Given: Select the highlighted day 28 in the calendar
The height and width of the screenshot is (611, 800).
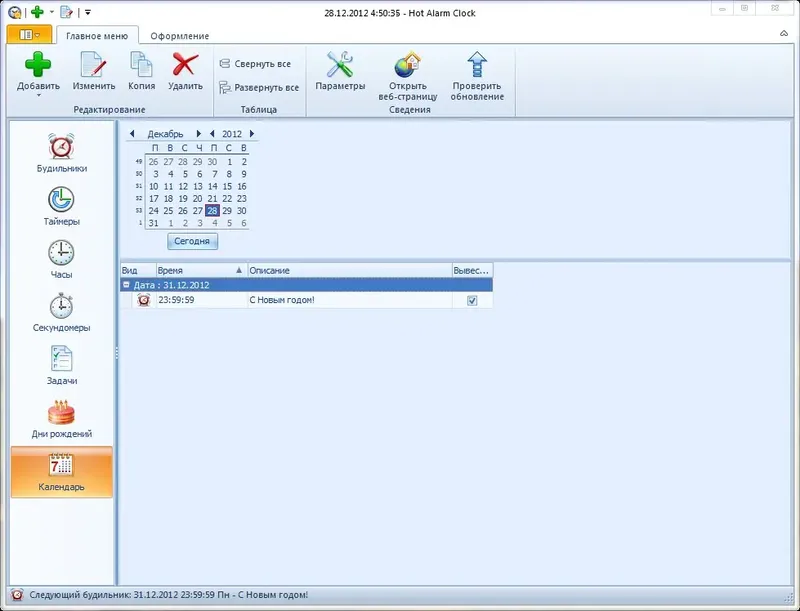Looking at the screenshot, I should click(212, 211).
